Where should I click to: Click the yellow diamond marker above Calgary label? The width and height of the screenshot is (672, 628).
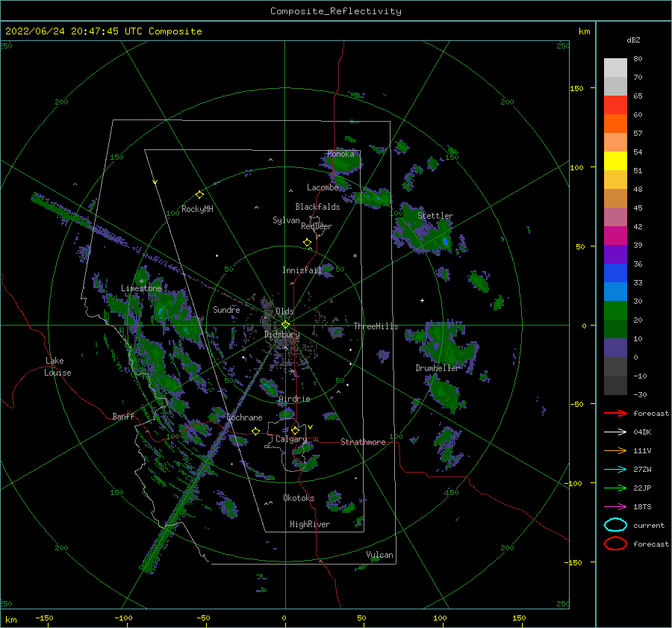295,430
